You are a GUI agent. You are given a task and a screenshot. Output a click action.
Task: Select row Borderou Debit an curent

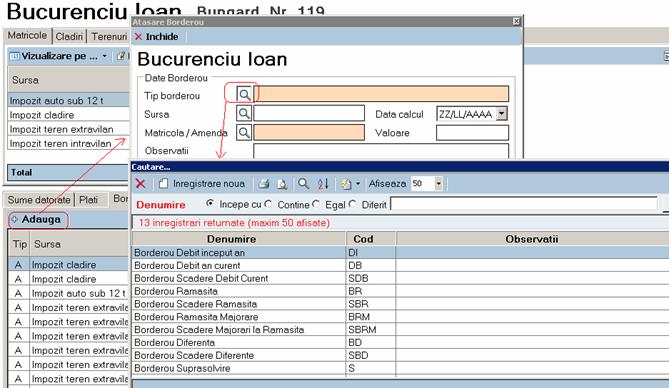pos(400,265)
